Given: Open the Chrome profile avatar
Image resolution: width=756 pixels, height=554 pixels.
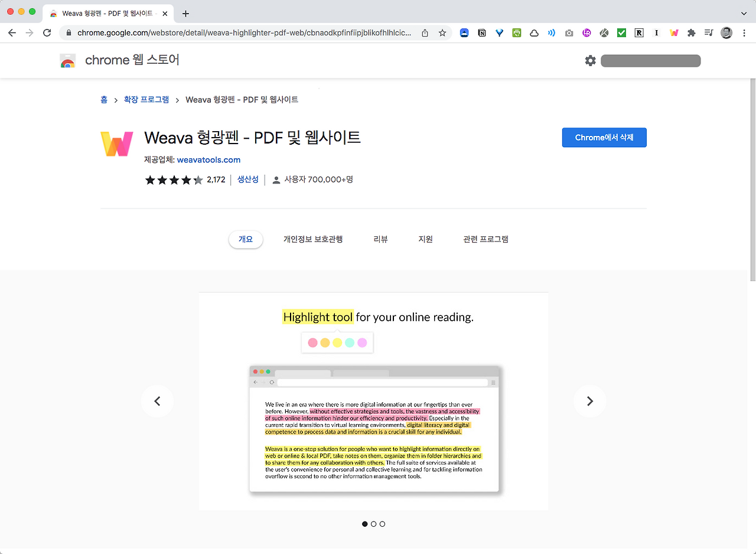Looking at the screenshot, I should 726,33.
